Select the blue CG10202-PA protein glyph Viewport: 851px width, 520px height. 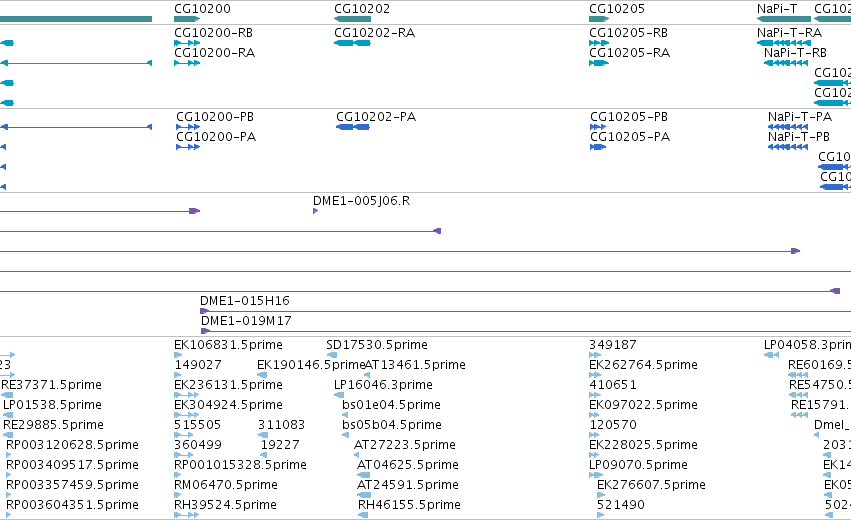353,127
